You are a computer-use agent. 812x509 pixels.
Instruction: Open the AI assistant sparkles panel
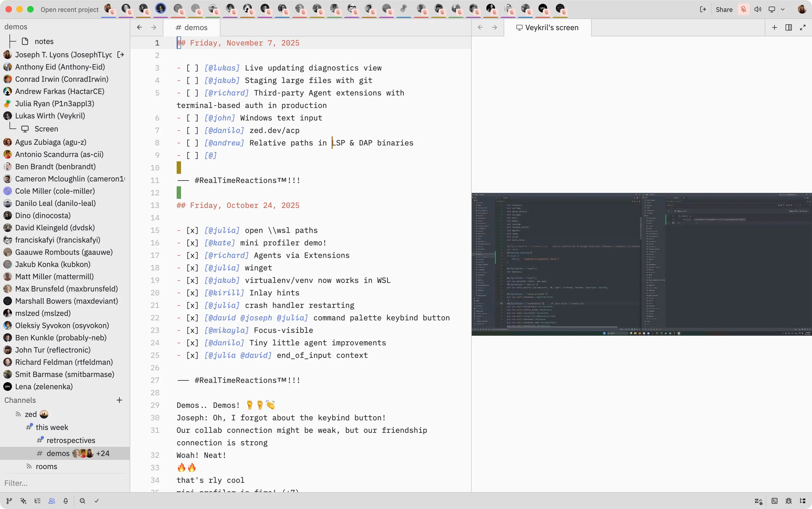pos(23,501)
